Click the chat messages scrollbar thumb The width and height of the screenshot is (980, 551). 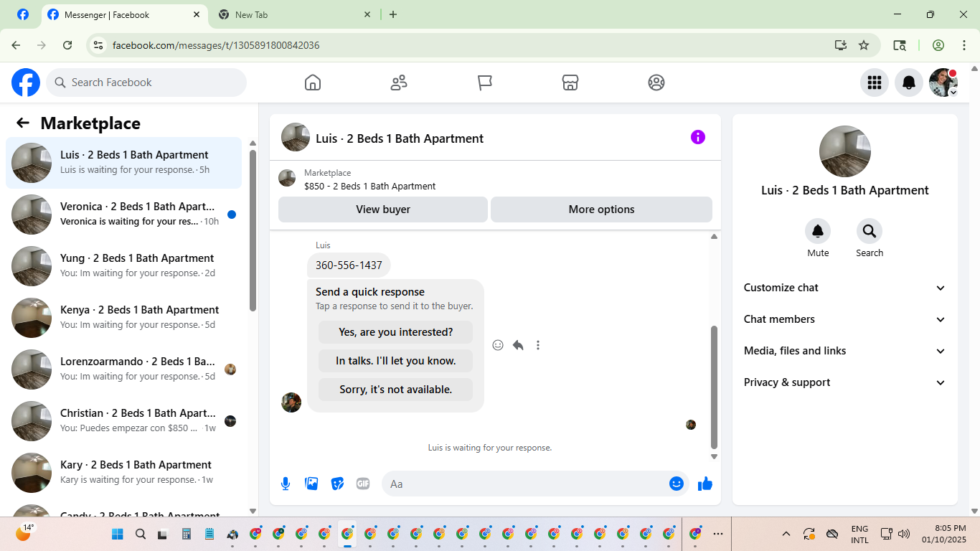(714, 387)
